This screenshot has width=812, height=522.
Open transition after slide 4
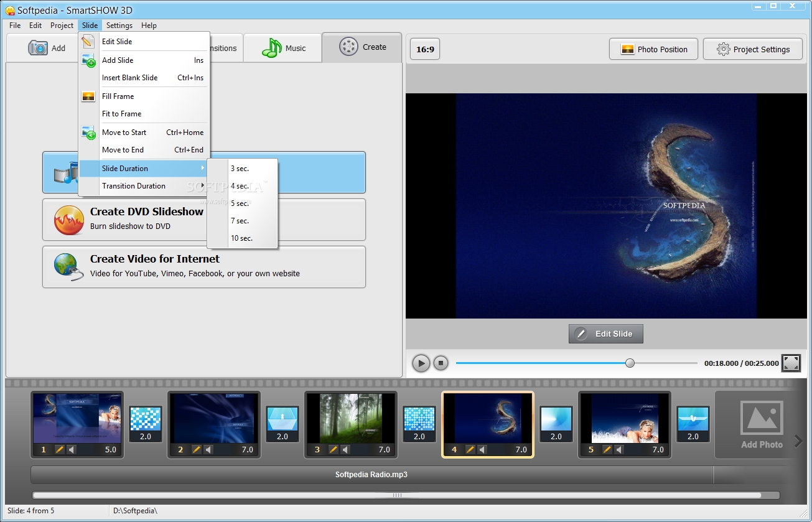click(x=556, y=424)
